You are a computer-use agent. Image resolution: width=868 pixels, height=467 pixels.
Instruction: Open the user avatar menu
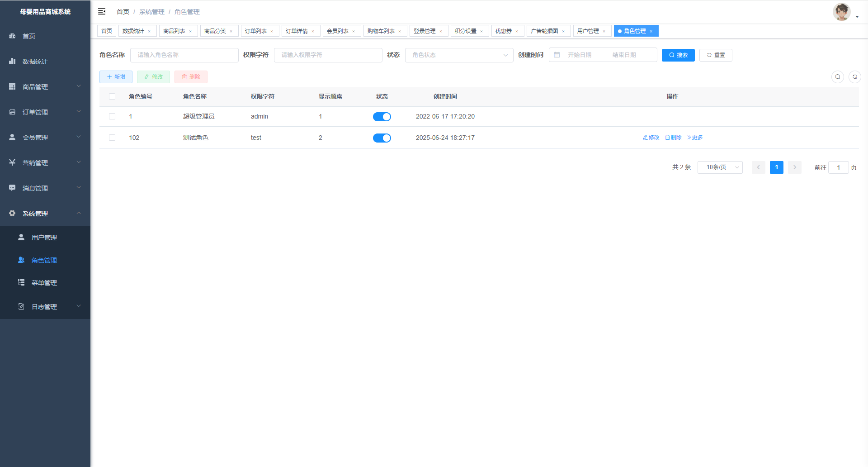tap(842, 12)
